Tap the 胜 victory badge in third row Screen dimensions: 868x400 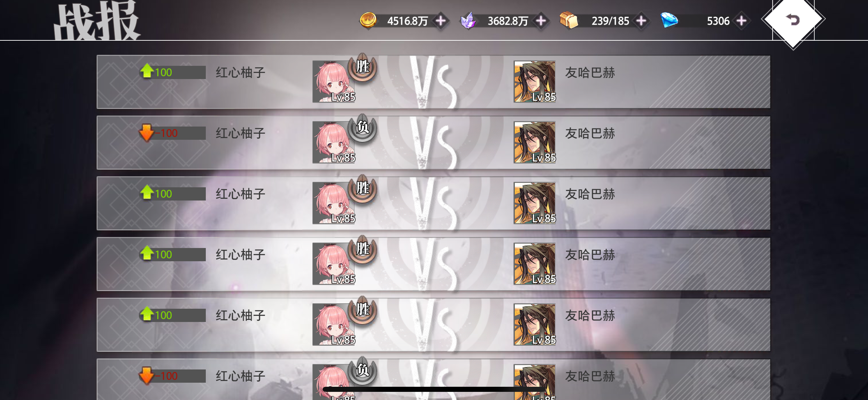coord(362,188)
